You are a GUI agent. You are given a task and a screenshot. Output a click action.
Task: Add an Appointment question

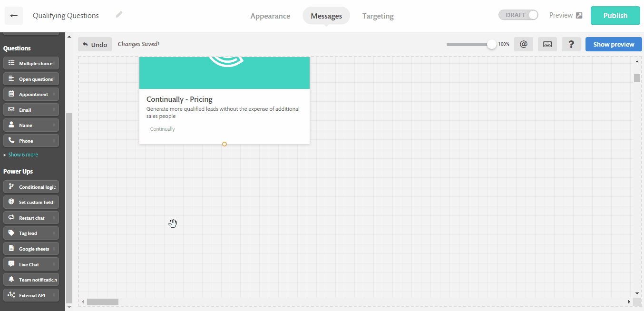pyautogui.click(x=31, y=94)
